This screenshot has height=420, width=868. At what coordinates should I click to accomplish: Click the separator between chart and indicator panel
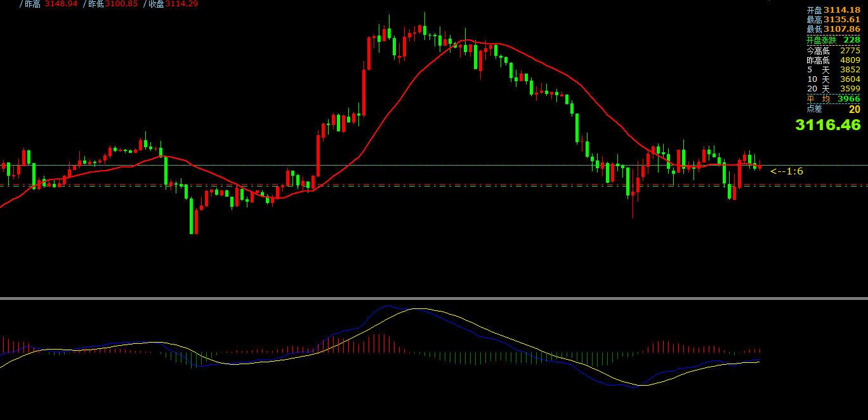tap(434, 298)
